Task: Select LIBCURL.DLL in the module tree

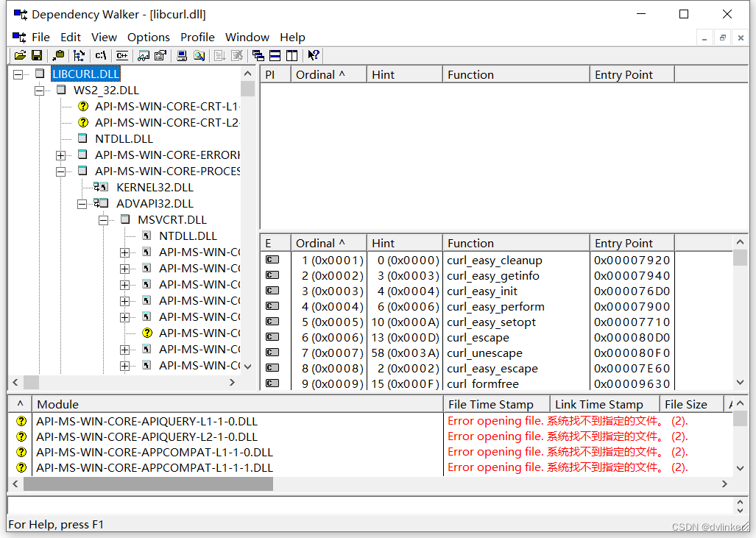Action: [x=86, y=74]
